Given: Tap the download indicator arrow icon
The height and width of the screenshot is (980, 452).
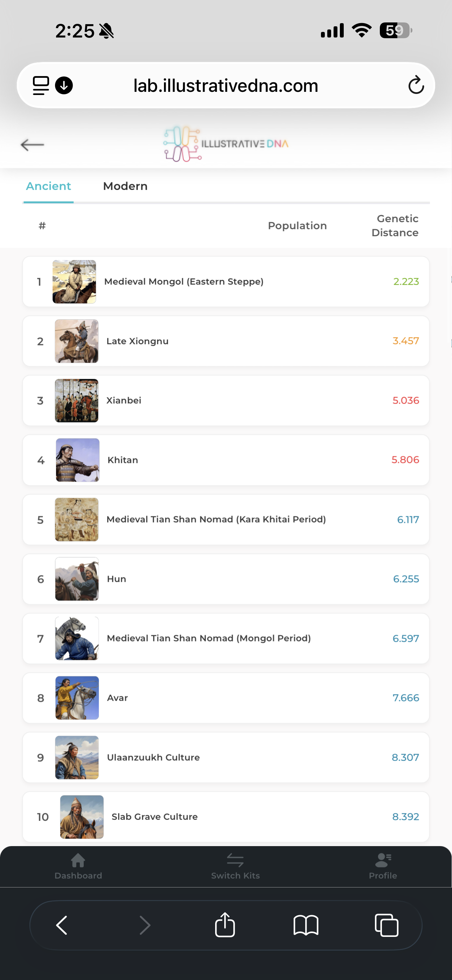Looking at the screenshot, I should tap(64, 85).
